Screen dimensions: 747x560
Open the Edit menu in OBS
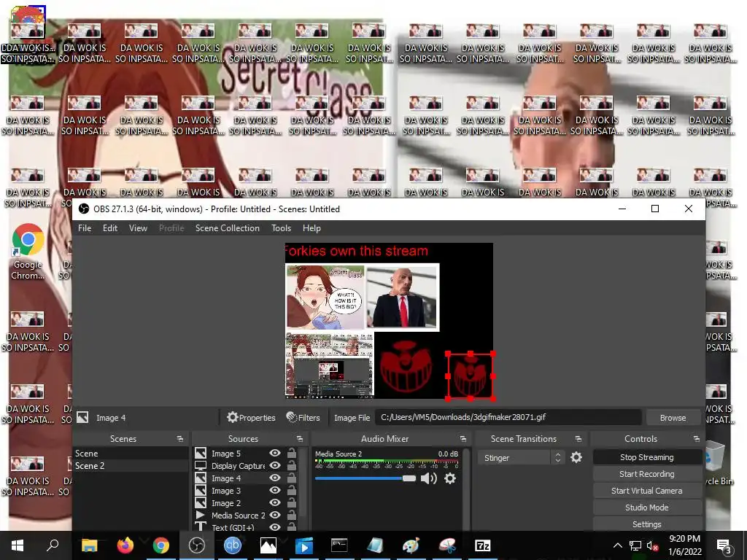point(110,228)
